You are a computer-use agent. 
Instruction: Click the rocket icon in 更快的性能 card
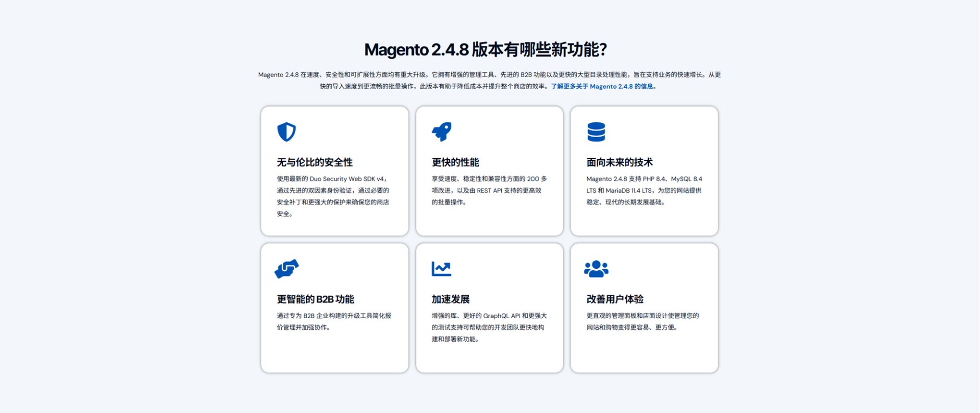tap(442, 132)
